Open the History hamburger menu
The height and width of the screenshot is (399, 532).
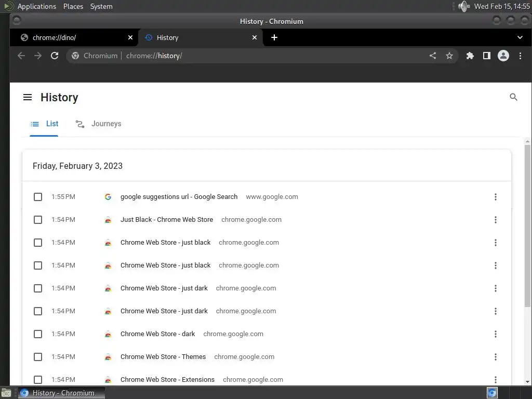28,97
